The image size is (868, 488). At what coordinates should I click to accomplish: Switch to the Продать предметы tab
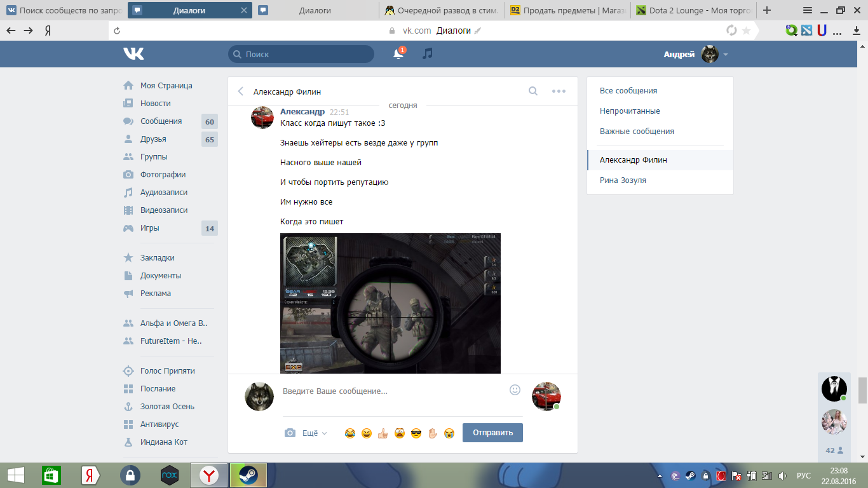tap(568, 10)
